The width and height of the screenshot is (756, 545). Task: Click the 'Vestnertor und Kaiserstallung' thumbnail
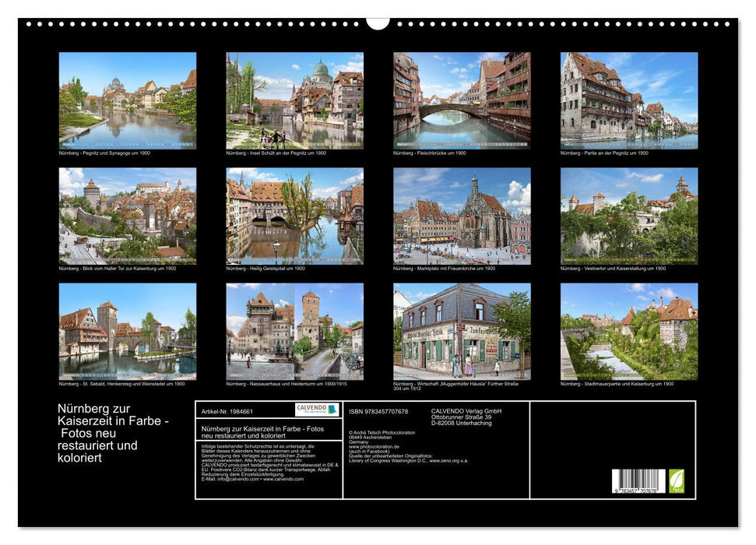629,218
